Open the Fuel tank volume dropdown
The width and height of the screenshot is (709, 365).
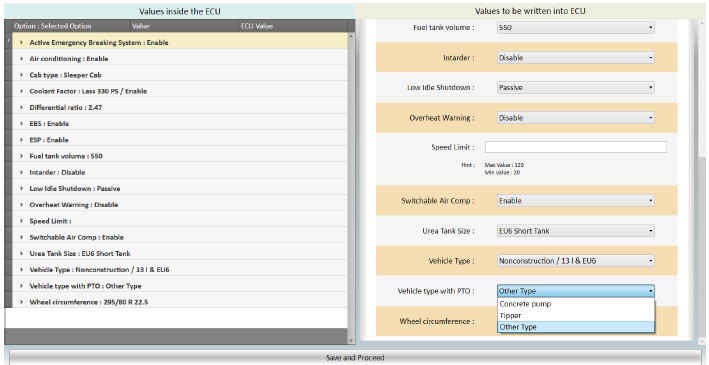coord(576,28)
